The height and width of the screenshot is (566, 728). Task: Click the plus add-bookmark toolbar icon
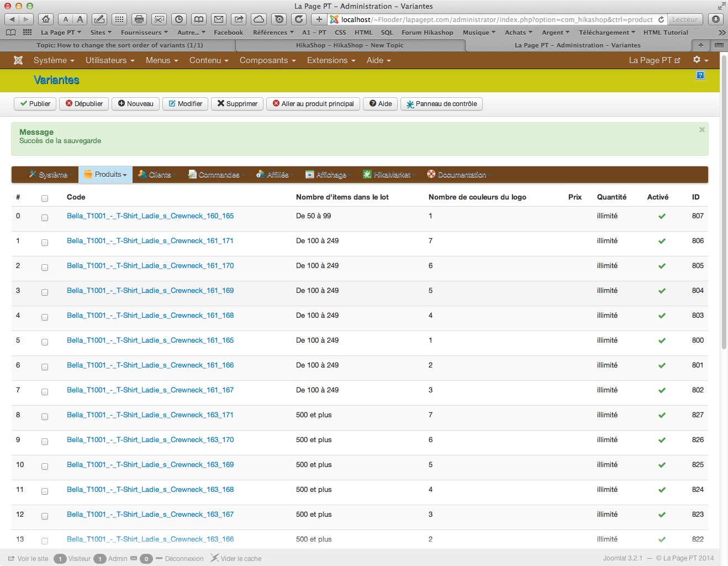(x=319, y=19)
